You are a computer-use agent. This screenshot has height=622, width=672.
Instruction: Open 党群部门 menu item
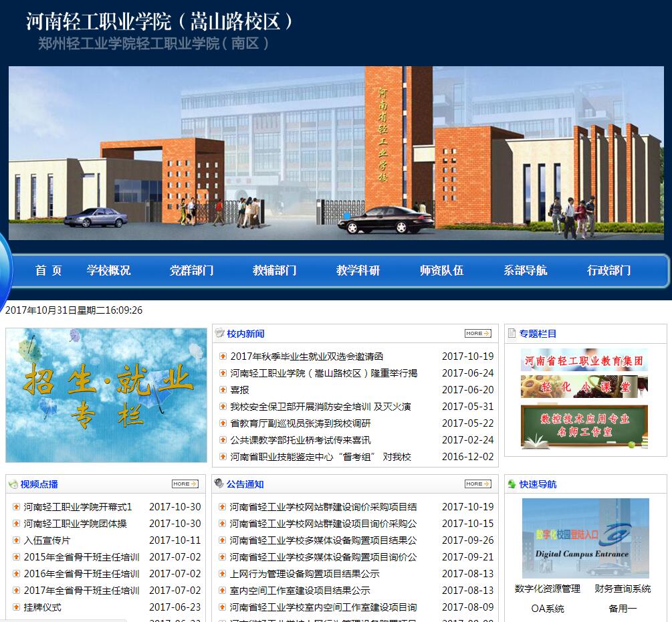(192, 270)
